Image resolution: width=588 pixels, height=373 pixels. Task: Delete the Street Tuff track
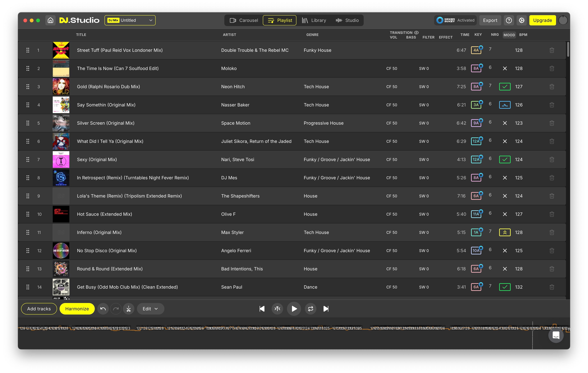[552, 50]
